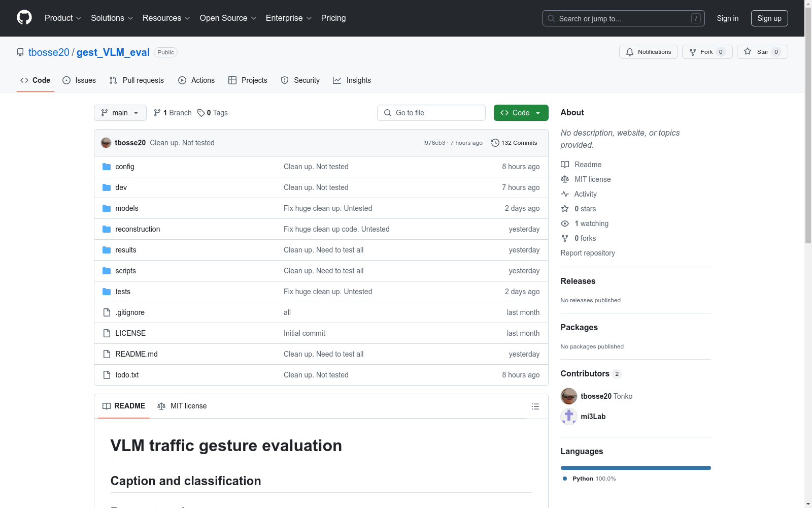812x508 pixels.
Task: Click the Code tab
Action: (x=36, y=80)
